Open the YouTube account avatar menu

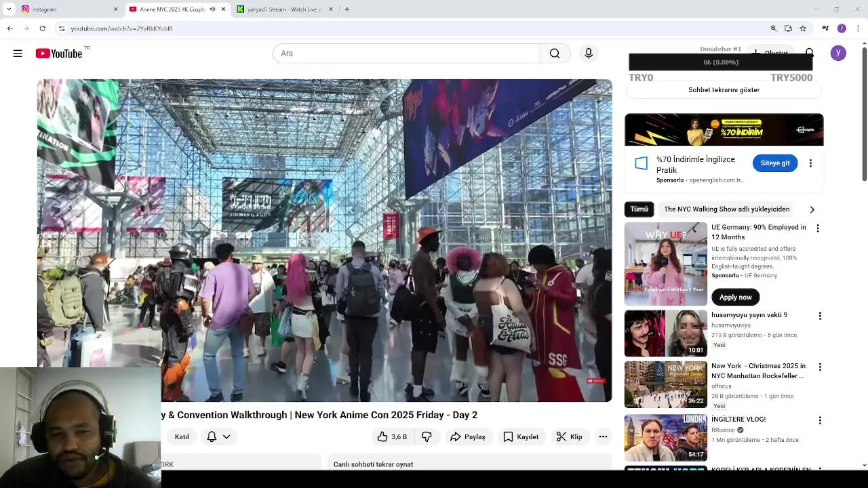(x=838, y=54)
